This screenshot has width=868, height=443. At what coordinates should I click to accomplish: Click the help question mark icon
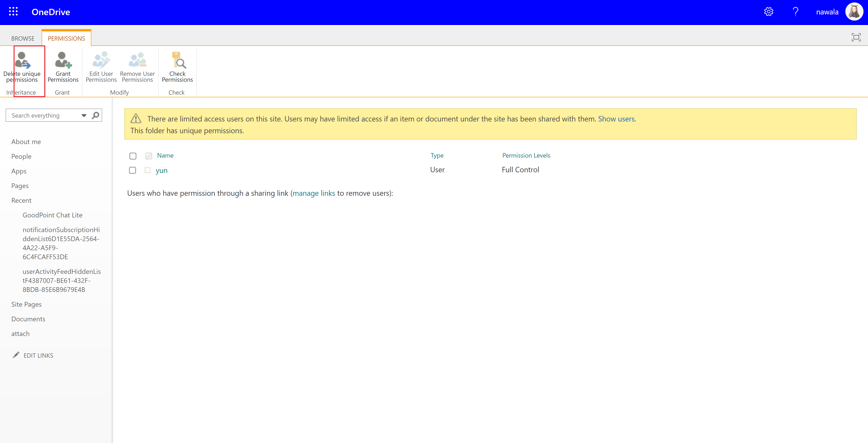point(795,12)
